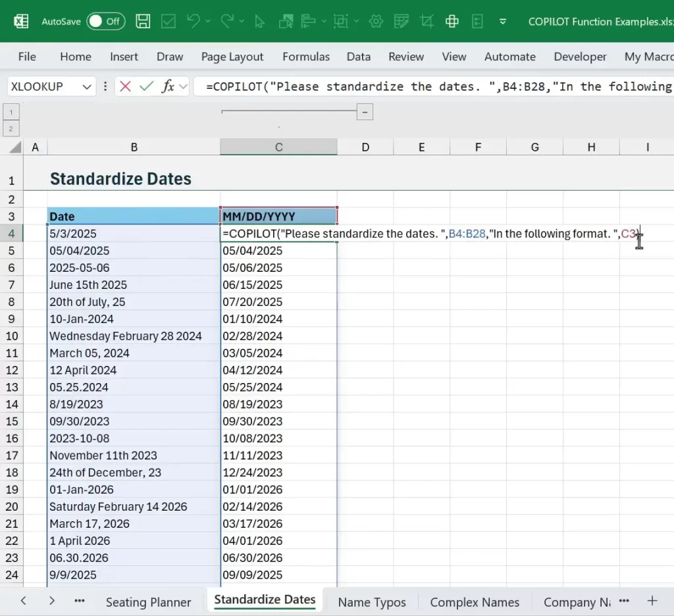Add a new sheet with plus icon
Image resolution: width=674 pixels, height=616 pixels.
point(652,600)
